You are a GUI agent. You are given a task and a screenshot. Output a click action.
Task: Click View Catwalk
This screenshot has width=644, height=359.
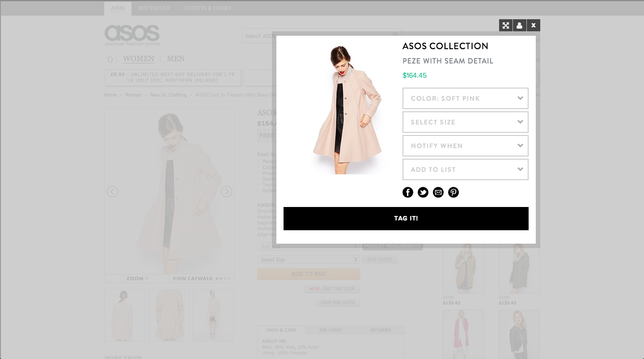tap(202, 279)
